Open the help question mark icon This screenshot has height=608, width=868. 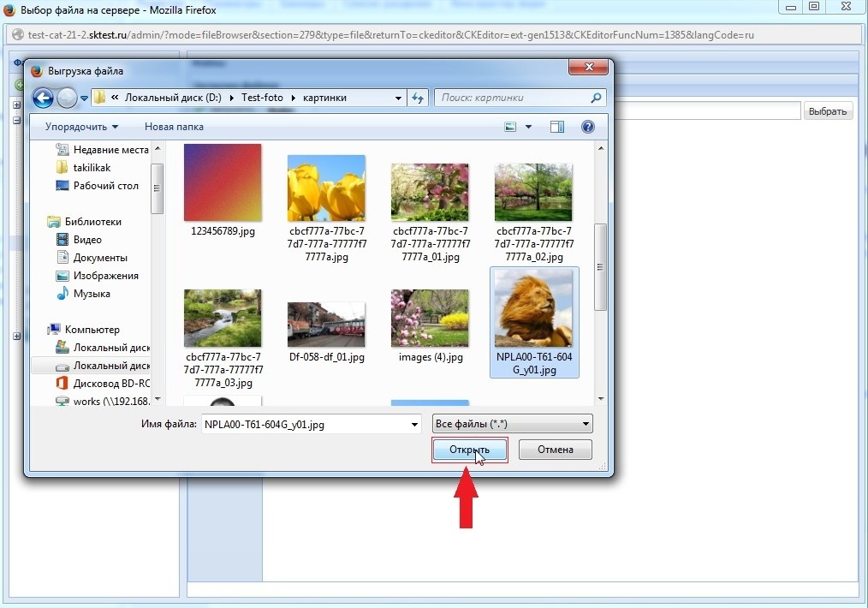coord(587,127)
